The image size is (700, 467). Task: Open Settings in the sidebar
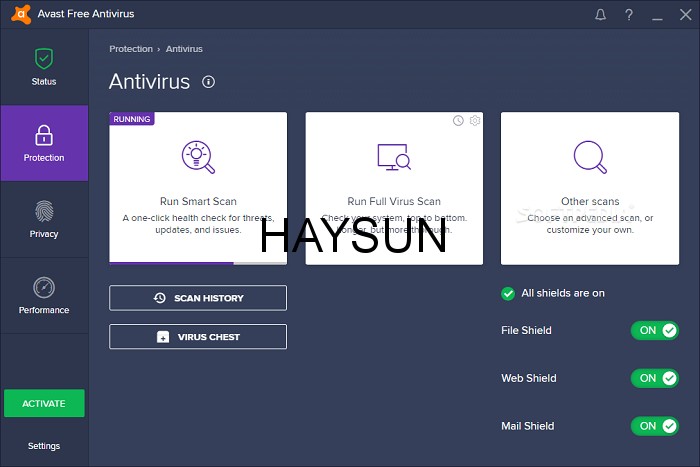[44, 446]
